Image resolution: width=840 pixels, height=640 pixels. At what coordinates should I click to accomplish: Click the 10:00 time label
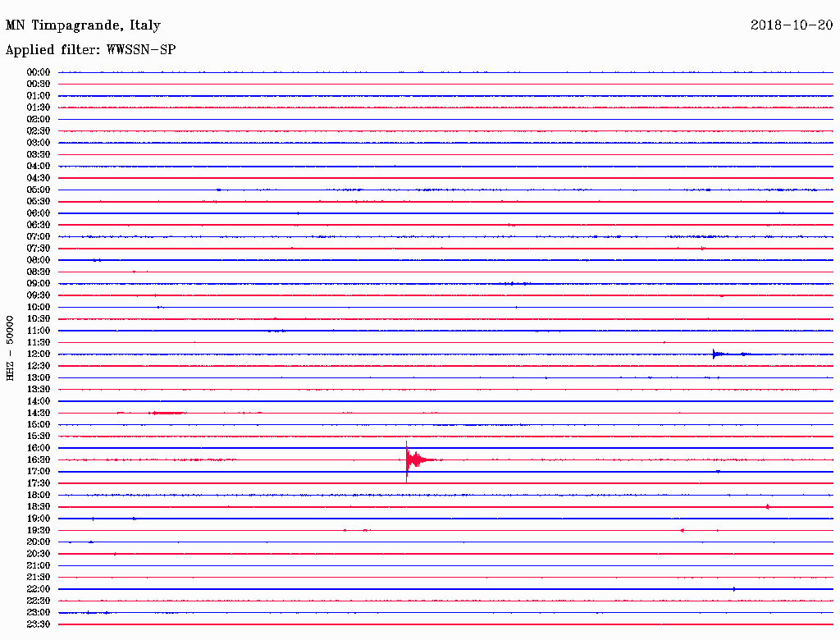click(x=39, y=307)
